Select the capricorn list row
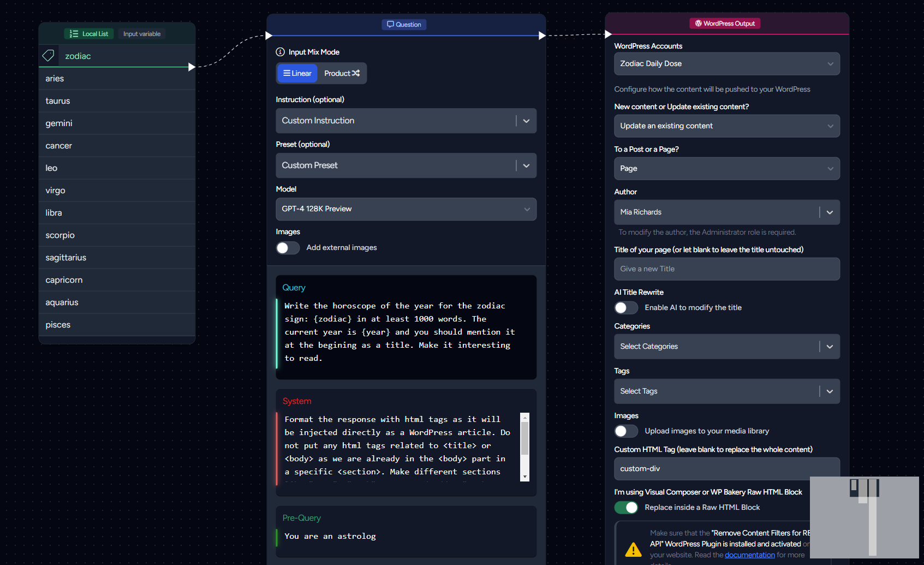This screenshot has width=924, height=565. pos(117,280)
